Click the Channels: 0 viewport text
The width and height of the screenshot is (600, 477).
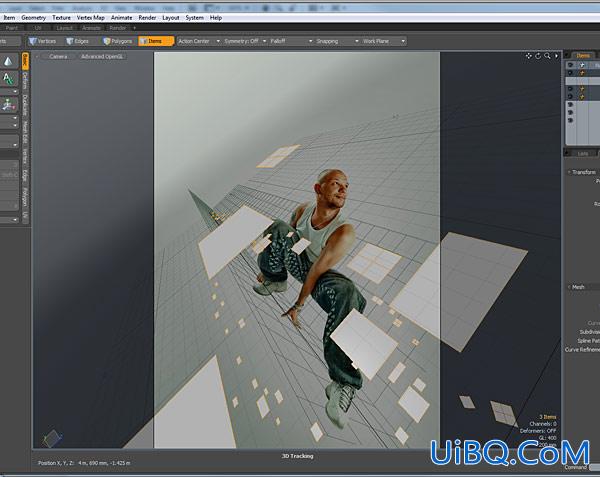pos(543,424)
